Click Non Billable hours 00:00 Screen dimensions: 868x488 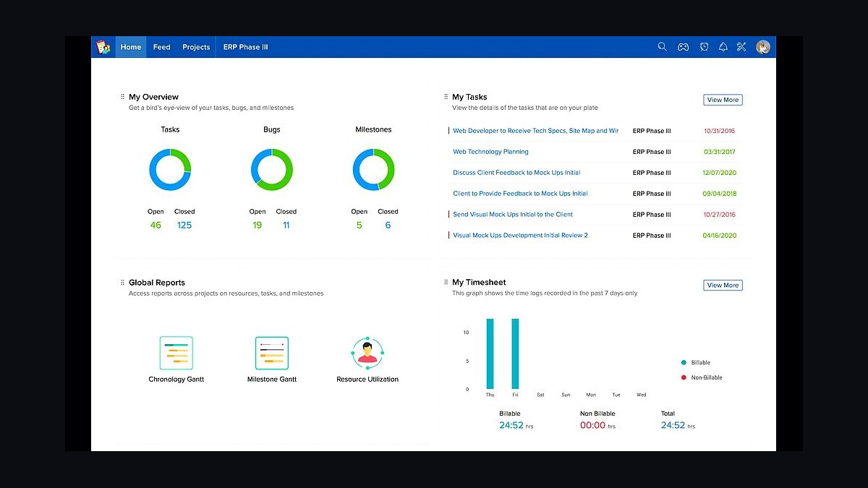click(592, 425)
